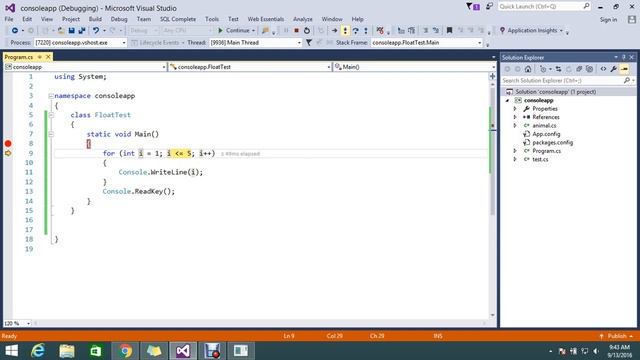The height and width of the screenshot is (360, 640).
Task: Open the Build menu
Action: (x=95, y=19)
